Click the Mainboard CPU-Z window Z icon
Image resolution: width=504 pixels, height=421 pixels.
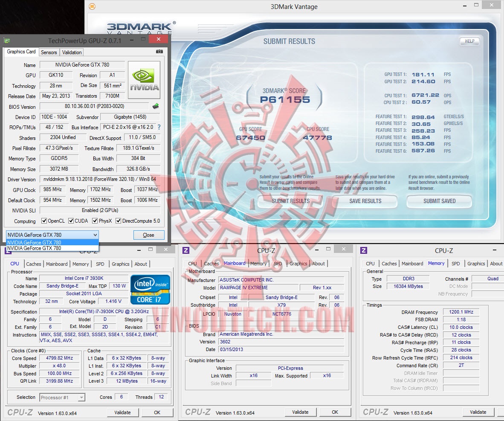point(186,250)
